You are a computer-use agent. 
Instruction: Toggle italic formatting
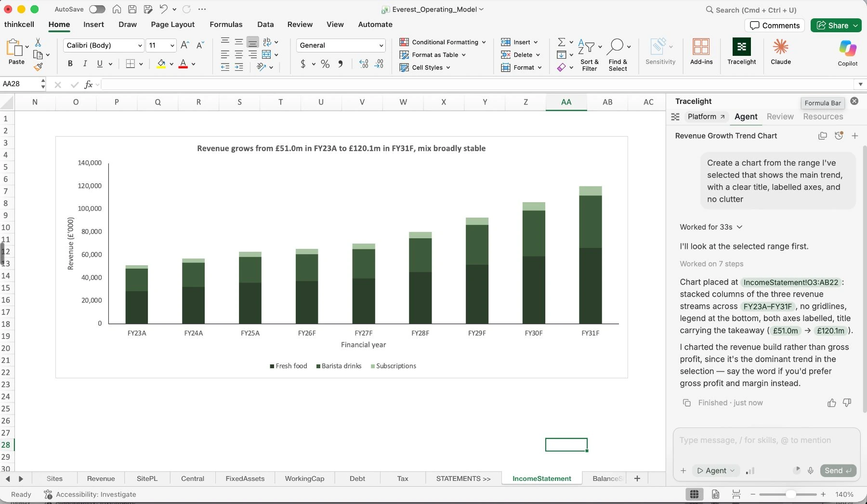[85, 64]
